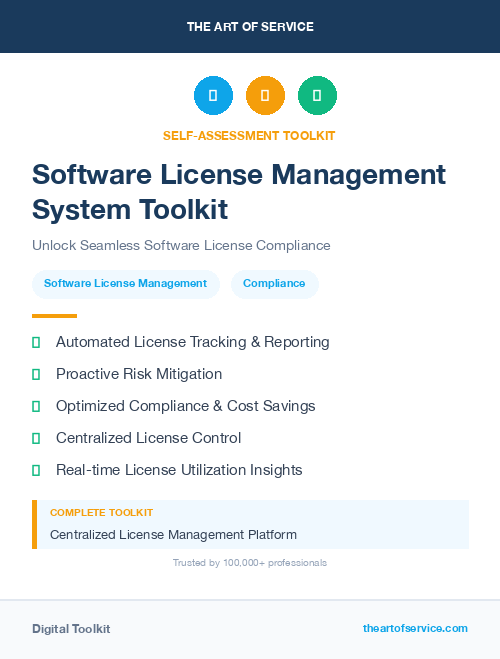The image size is (500, 659).
Task: Click the orange circle icon
Action: pyautogui.click(x=265, y=95)
